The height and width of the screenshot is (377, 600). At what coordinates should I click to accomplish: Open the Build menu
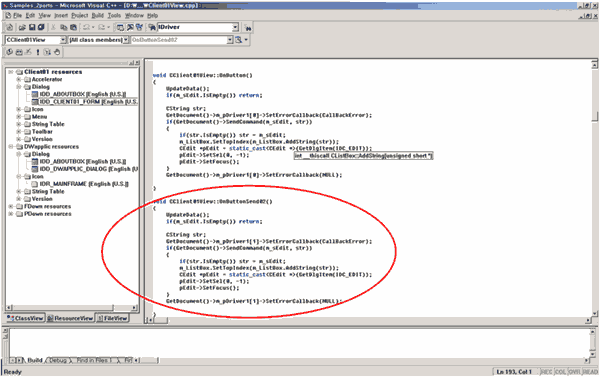click(98, 15)
